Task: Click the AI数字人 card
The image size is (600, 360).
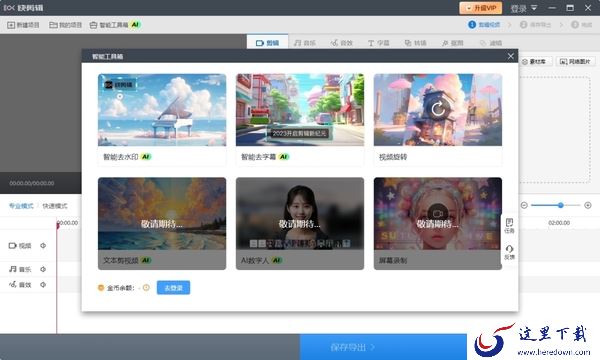Action: (x=300, y=223)
